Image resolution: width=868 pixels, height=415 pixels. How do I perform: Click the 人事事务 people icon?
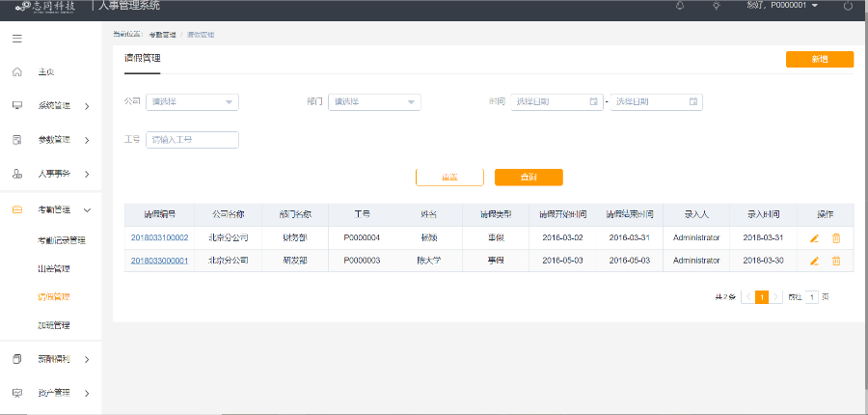coord(17,174)
